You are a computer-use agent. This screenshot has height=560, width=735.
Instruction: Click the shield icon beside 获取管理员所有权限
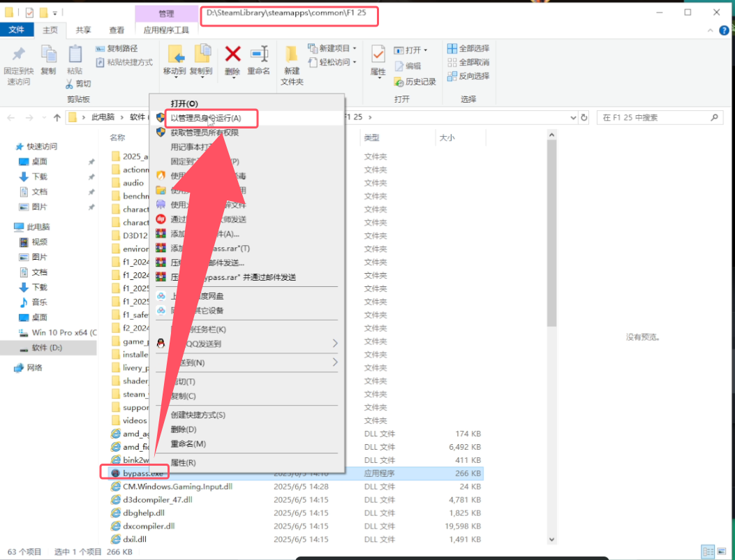tap(161, 133)
